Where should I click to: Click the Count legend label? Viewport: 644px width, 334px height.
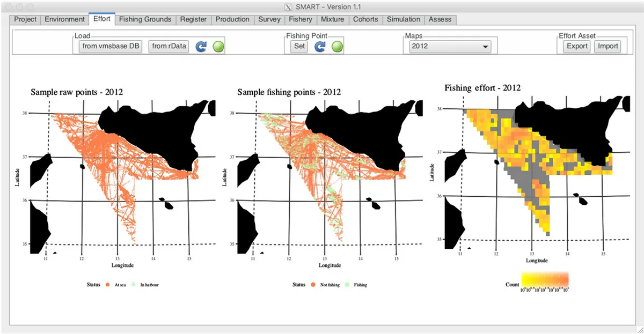[513, 284]
